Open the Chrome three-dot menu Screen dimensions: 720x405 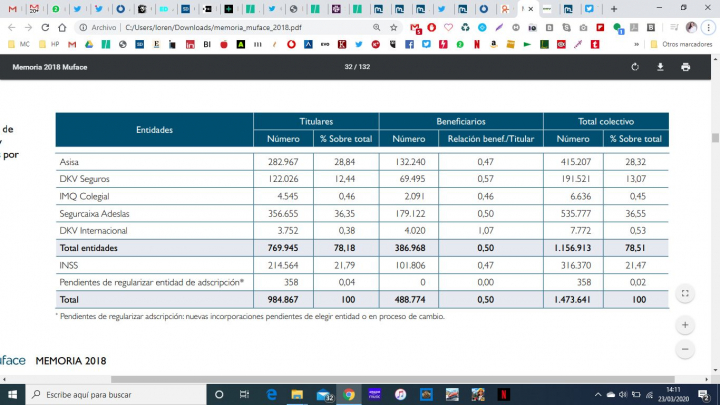click(707, 27)
